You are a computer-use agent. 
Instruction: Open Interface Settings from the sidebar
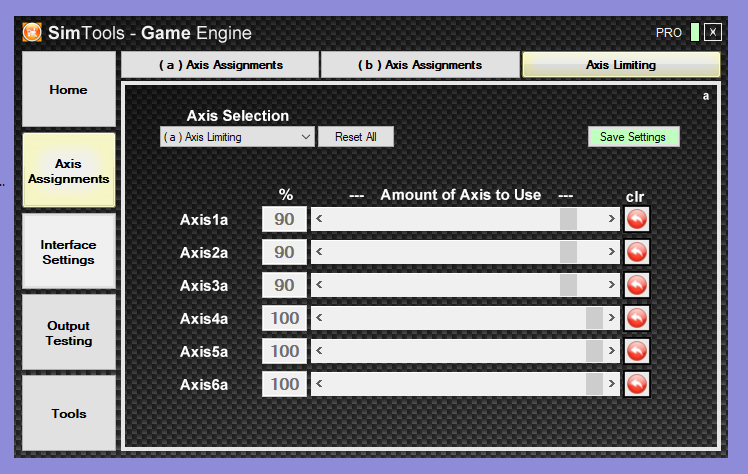[68, 252]
